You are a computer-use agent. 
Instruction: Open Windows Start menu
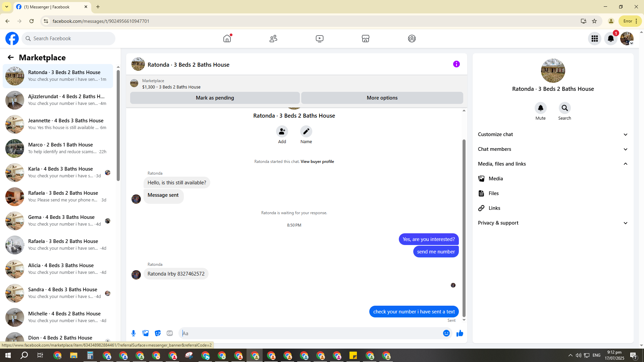(x=8, y=355)
